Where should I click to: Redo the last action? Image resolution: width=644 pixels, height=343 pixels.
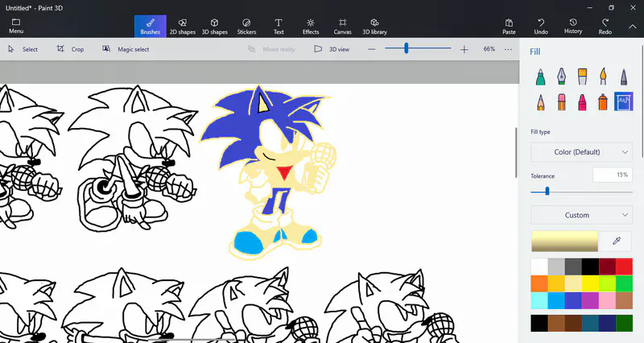[x=605, y=27]
